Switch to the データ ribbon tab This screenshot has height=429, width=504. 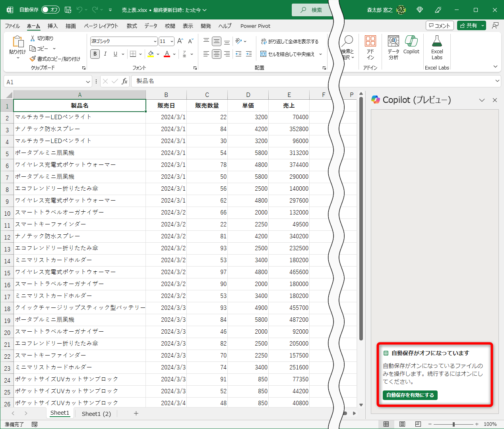tap(151, 26)
